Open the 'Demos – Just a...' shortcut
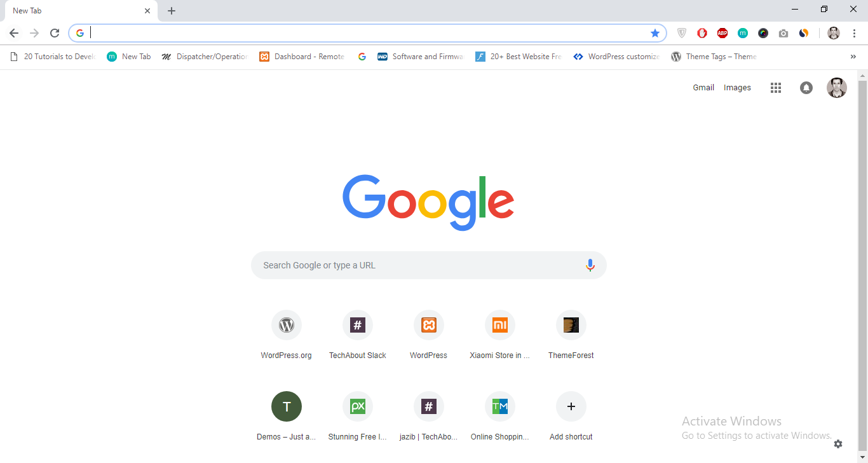 (x=287, y=417)
